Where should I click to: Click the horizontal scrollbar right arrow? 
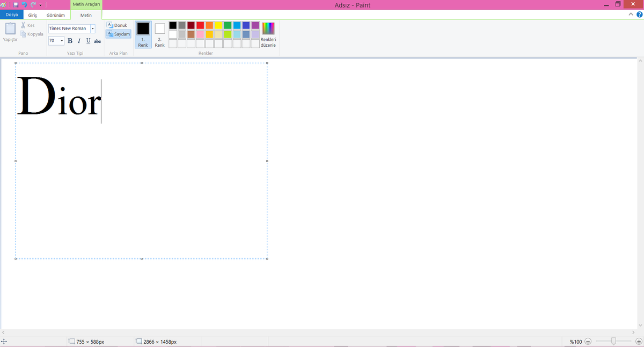(633, 332)
